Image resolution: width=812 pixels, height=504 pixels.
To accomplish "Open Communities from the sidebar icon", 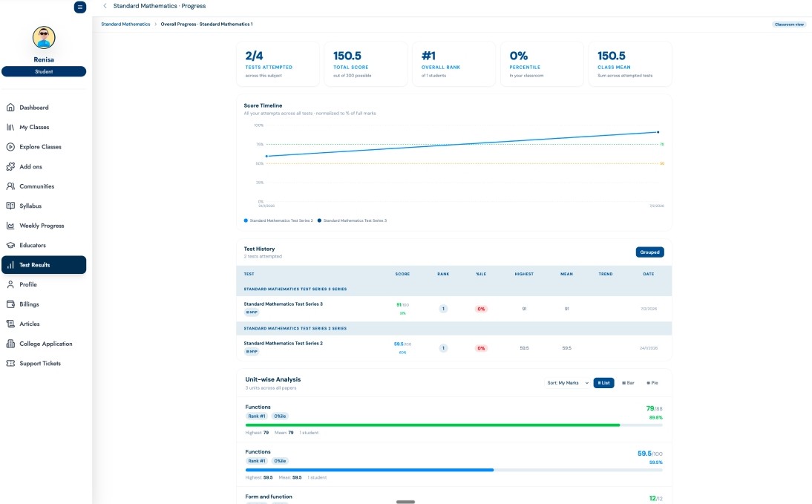I will coord(10,186).
